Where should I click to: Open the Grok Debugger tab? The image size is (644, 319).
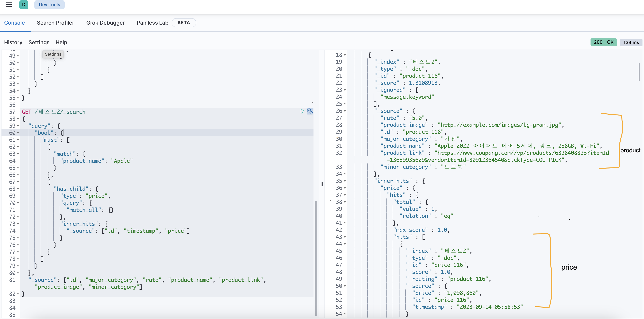point(105,23)
